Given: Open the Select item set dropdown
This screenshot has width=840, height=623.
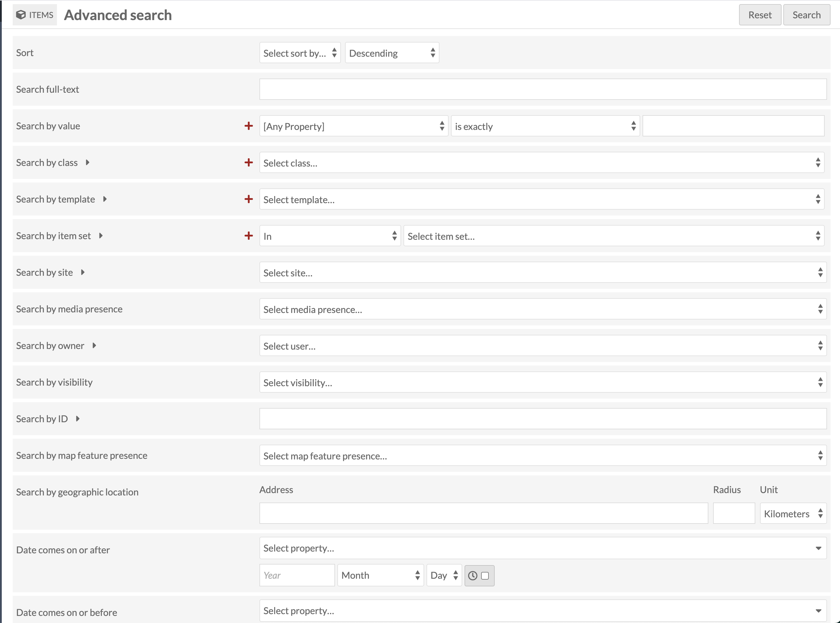Looking at the screenshot, I should (x=614, y=236).
